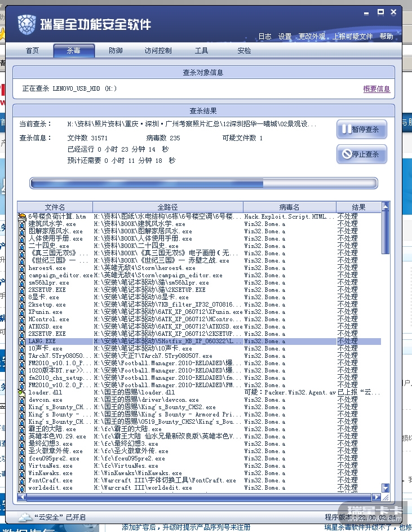Click the virus icon beside 建筑风水学.exe
Screen dimensions: 412x532
coord(22,224)
